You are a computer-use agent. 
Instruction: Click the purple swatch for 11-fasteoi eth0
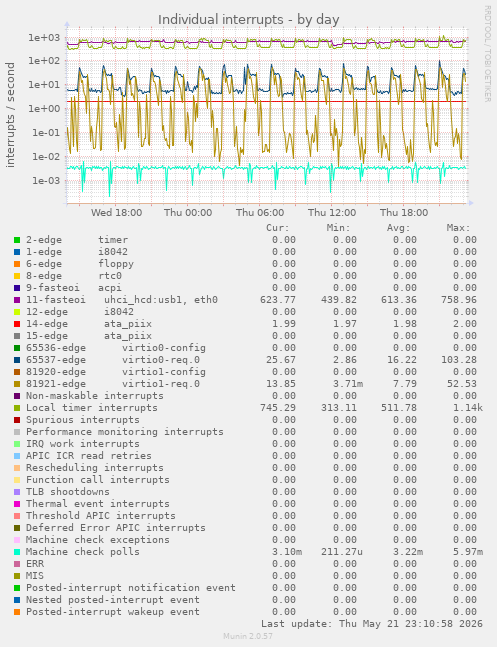click(17, 300)
